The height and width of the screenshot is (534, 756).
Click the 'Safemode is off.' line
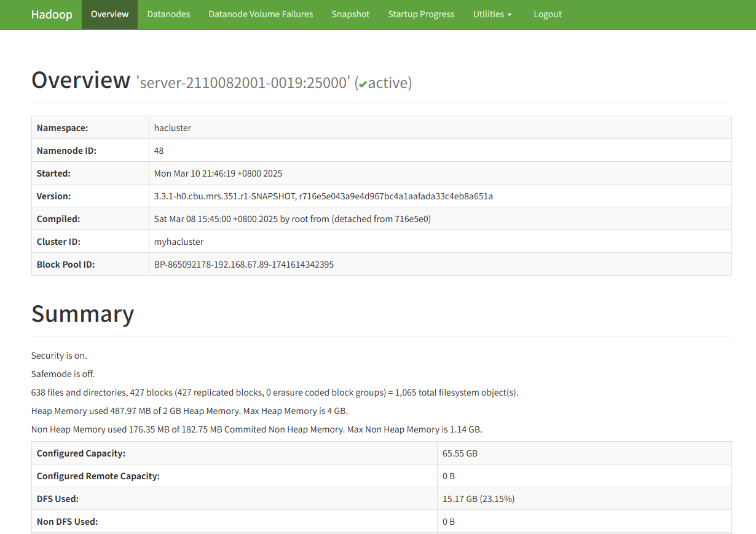(x=63, y=374)
